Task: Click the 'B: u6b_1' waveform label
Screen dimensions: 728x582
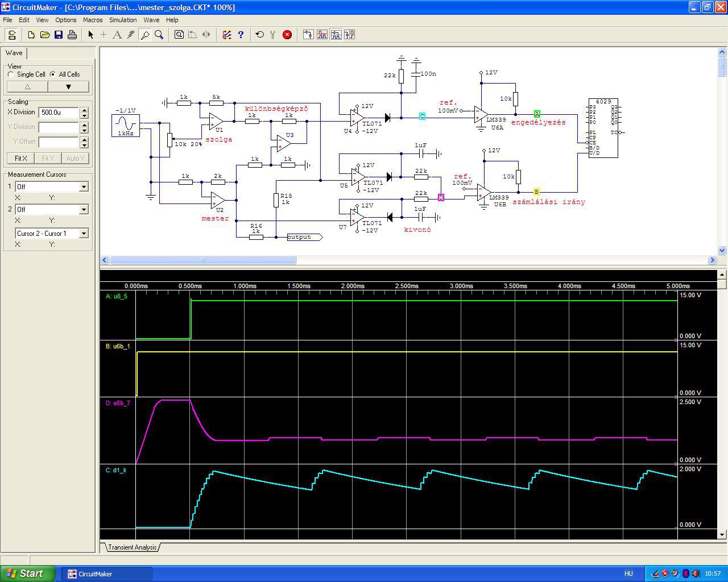Action: (118, 346)
